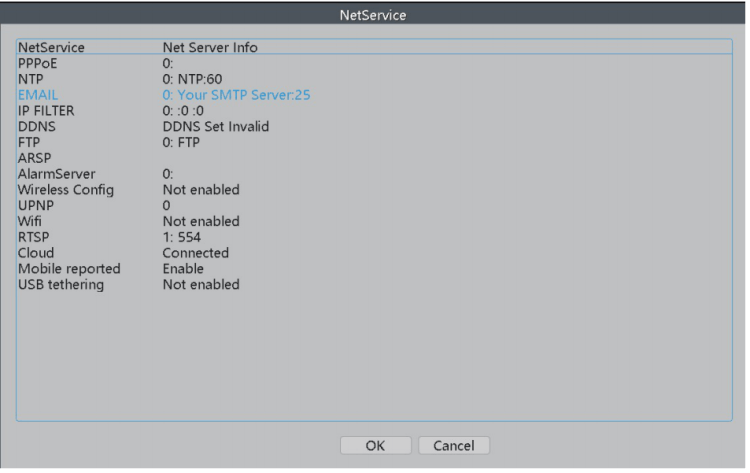Select the IP FILTER row
Screen dimensions: 750x473
coord(47,110)
